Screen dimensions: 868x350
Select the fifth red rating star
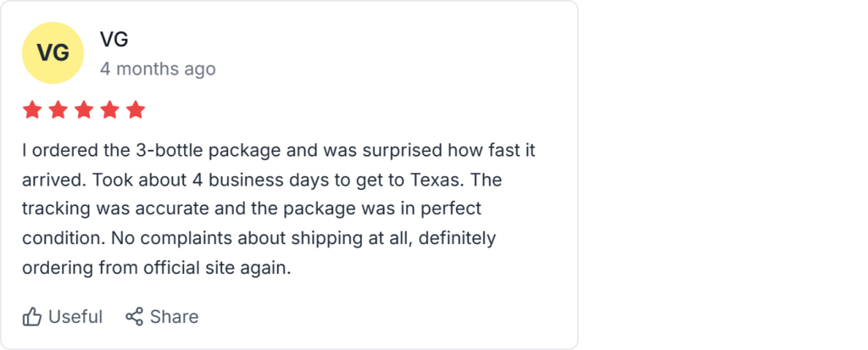(136, 110)
